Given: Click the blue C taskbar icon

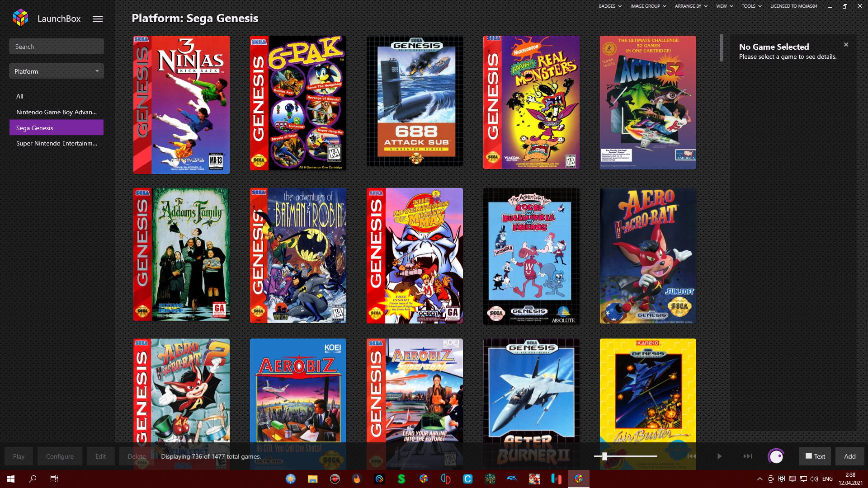Looking at the screenshot, I should click(x=468, y=479).
